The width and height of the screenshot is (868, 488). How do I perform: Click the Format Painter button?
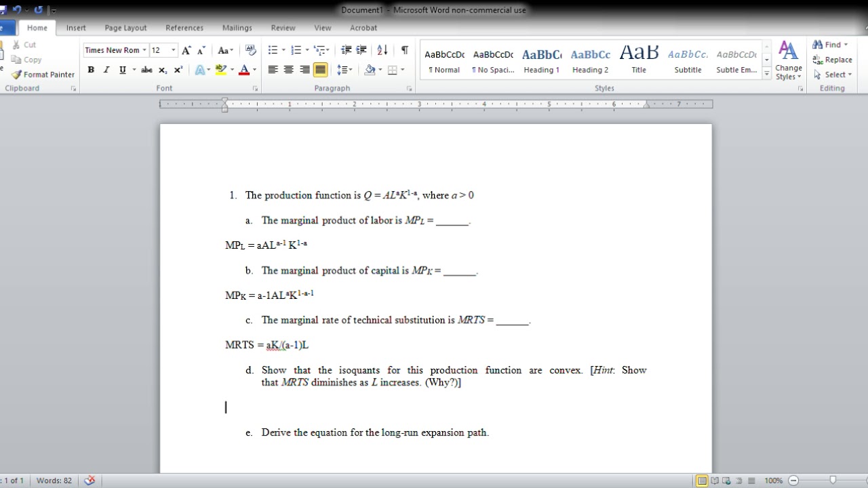[x=43, y=75]
